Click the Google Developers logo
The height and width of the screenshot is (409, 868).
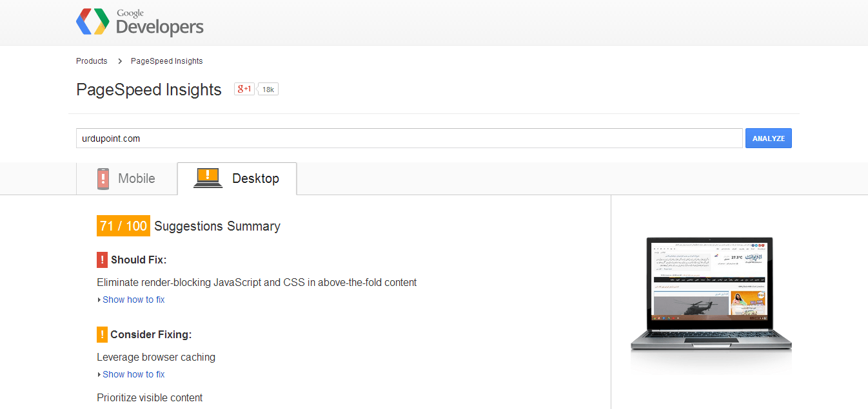point(139,23)
